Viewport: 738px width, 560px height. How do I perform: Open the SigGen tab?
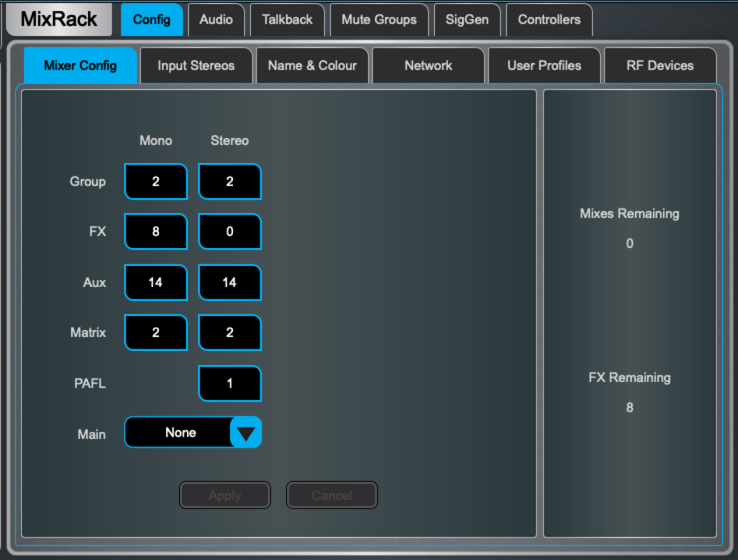467,19
